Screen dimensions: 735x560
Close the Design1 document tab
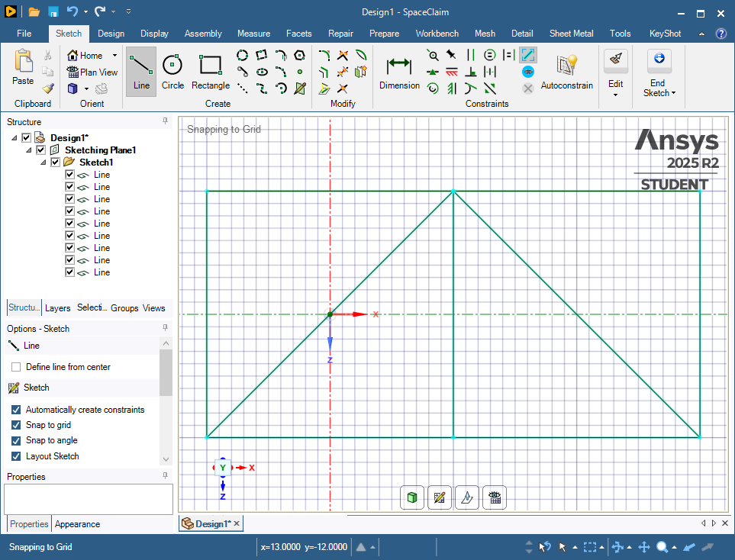[237, 523]
